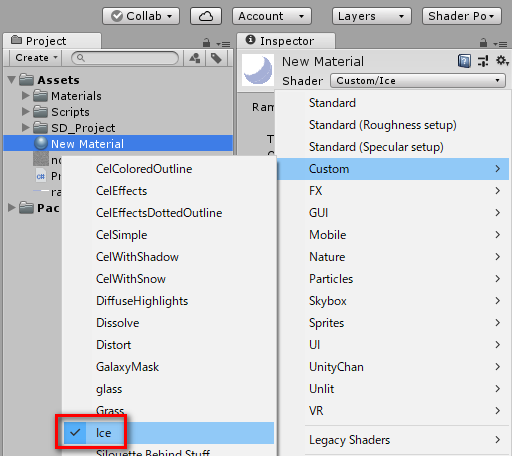Select the Scripts folder
512x456 pixels.
coord(61,112)
